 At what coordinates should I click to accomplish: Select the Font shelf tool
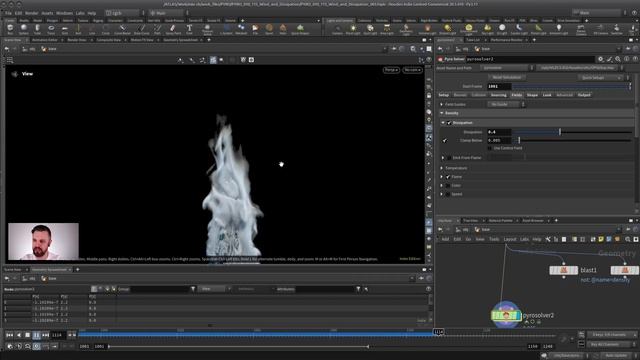click(189, 29)
